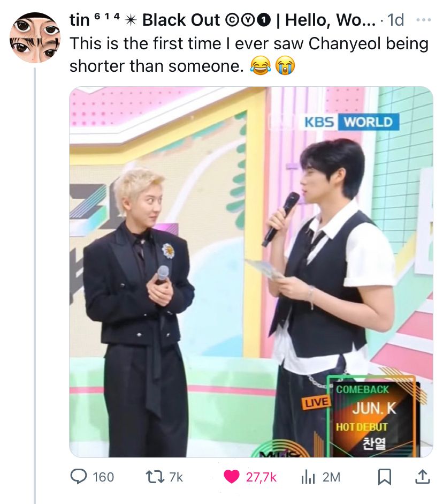Click the 27,7k likes count

261,477
